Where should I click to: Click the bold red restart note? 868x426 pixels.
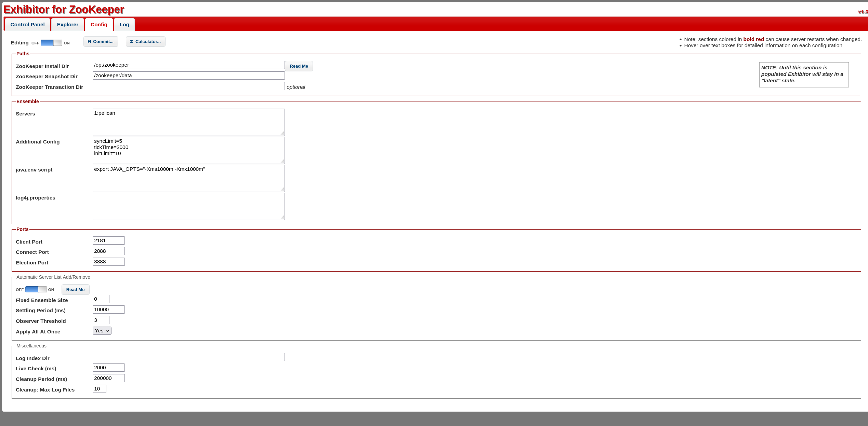tap(773, 39)
